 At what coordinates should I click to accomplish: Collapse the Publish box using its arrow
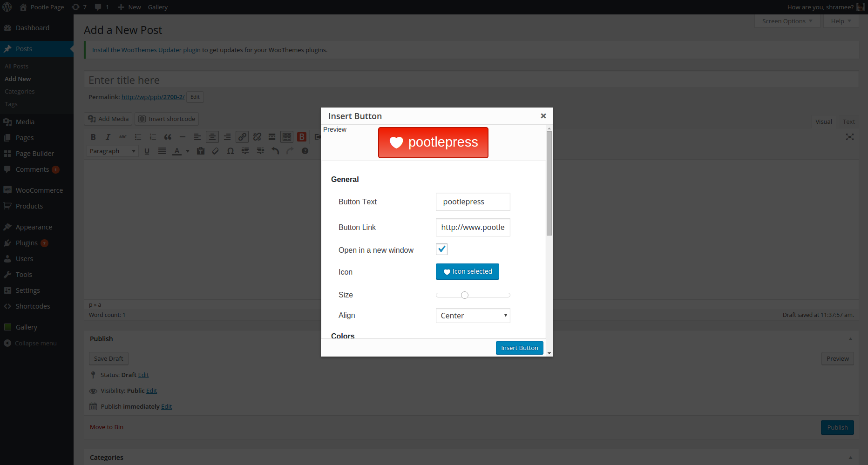click(850, 339)
